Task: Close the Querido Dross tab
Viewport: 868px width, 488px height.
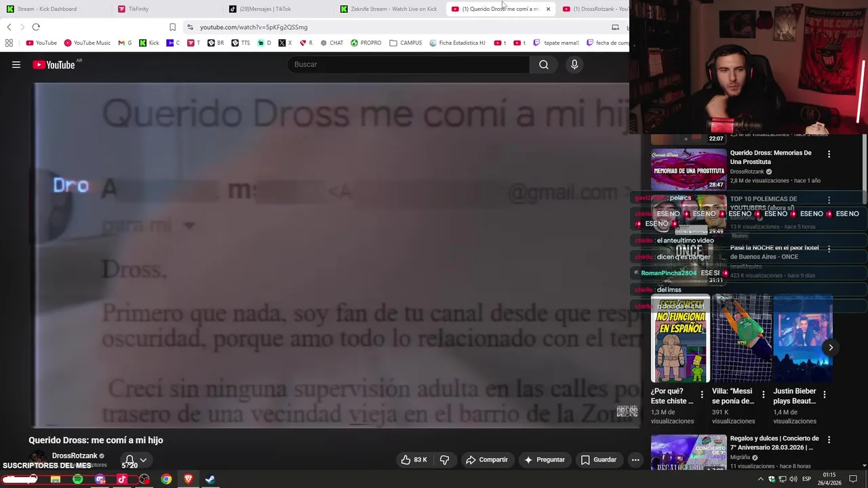Action: click(x=548, y=9)
